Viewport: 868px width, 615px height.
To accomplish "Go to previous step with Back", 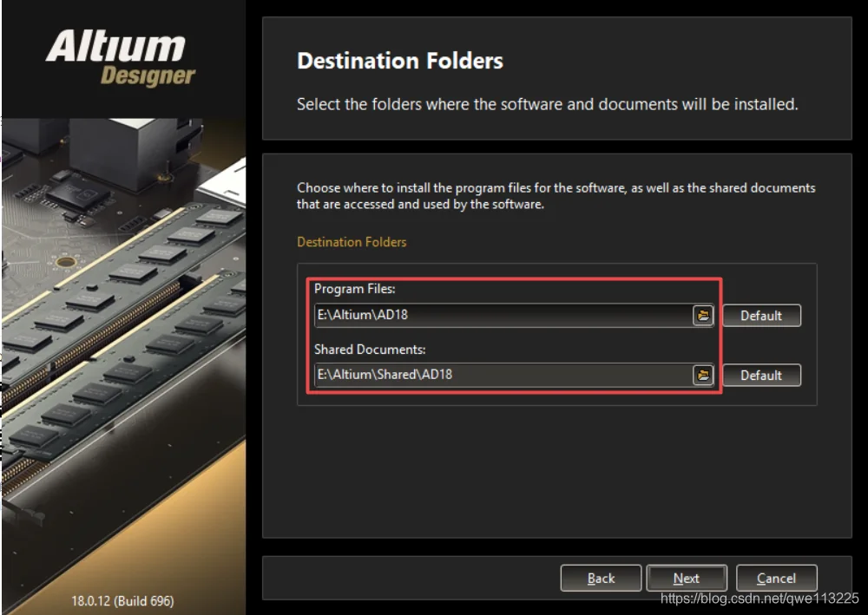I will pos(601,578).
